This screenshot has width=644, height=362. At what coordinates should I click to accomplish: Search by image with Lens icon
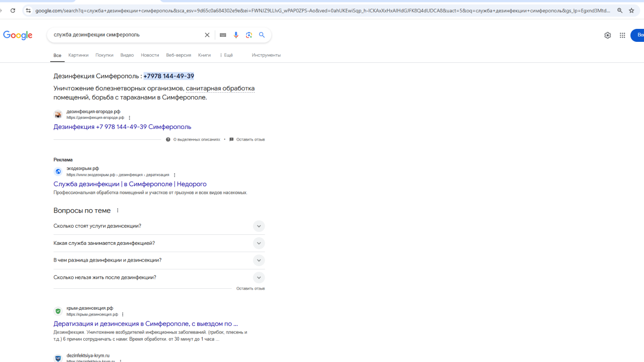point(249,35)
